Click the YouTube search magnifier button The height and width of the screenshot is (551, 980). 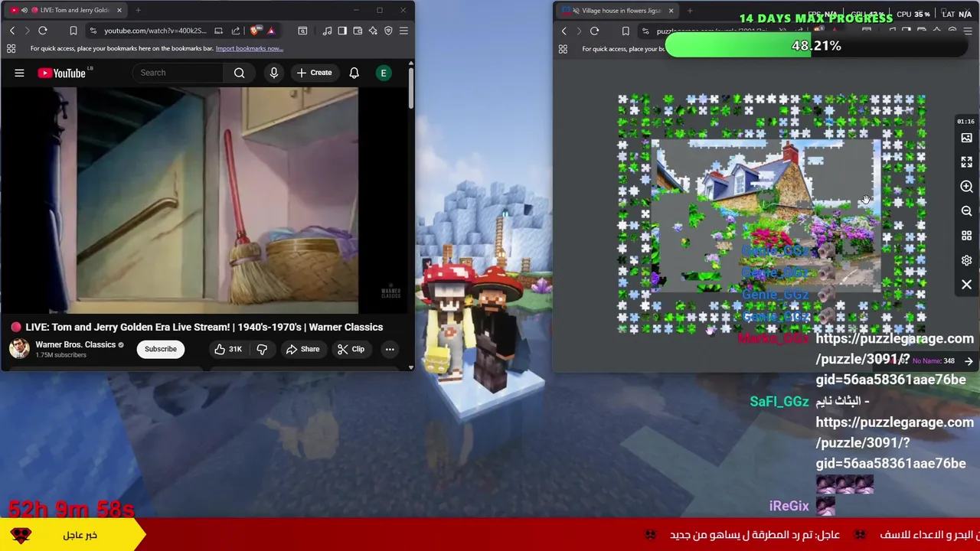240,73
